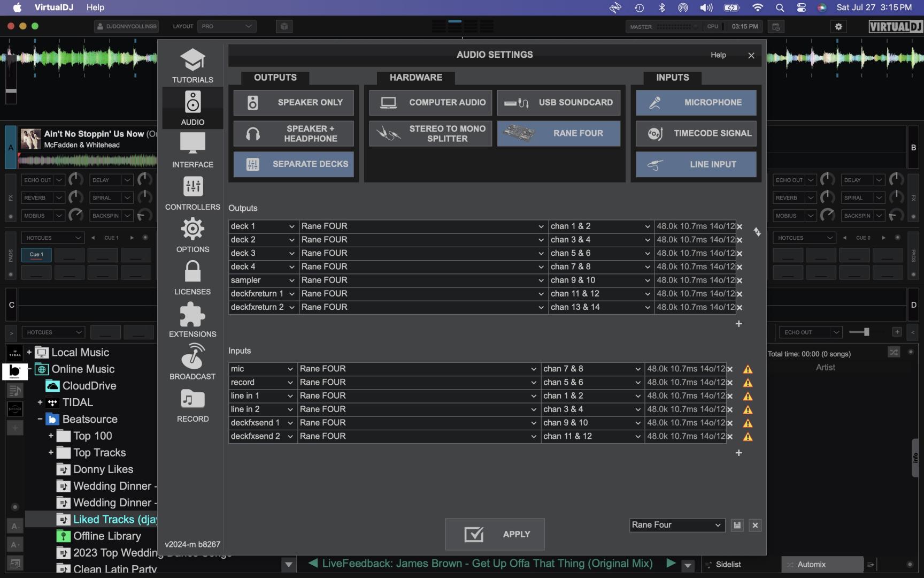924x578 pixels.
Task: Open the VirtualDJ app menu
Action: click(53, 7)
